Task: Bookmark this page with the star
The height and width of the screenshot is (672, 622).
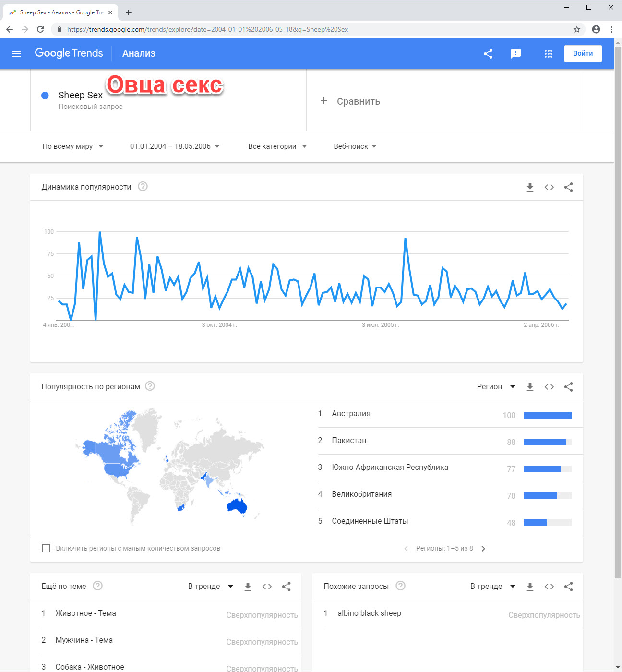Action: (577, 29)
